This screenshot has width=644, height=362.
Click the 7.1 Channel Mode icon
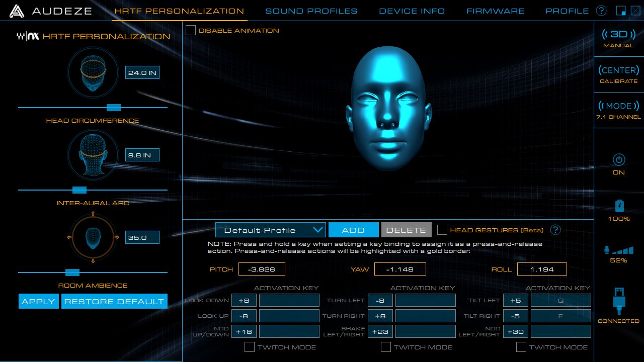pos(618,107)
